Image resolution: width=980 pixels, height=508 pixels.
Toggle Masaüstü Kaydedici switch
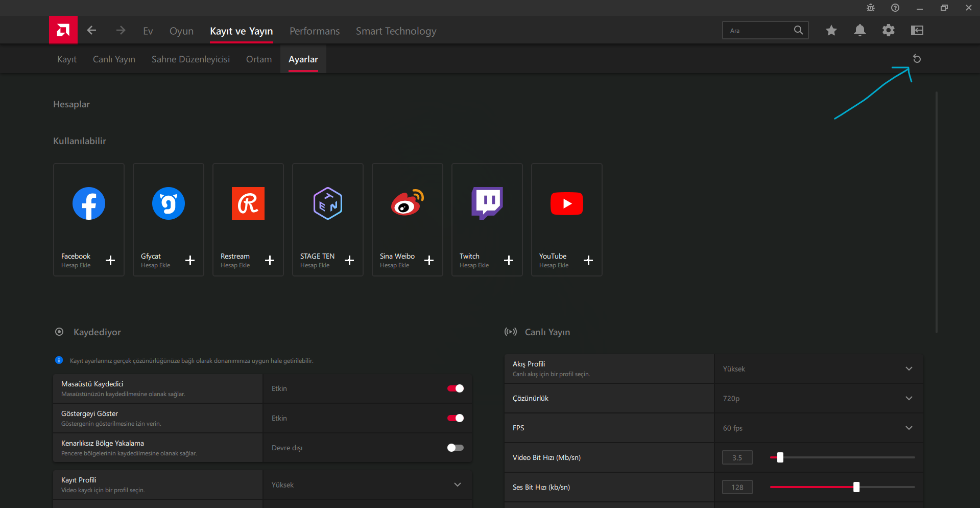pyautogui.click(x=456, y=388)
